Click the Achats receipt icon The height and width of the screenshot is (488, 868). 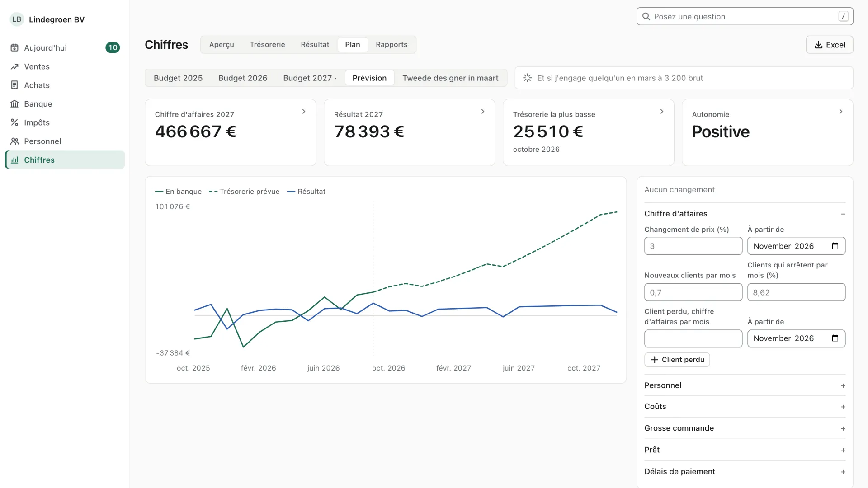tap(14, 85)
